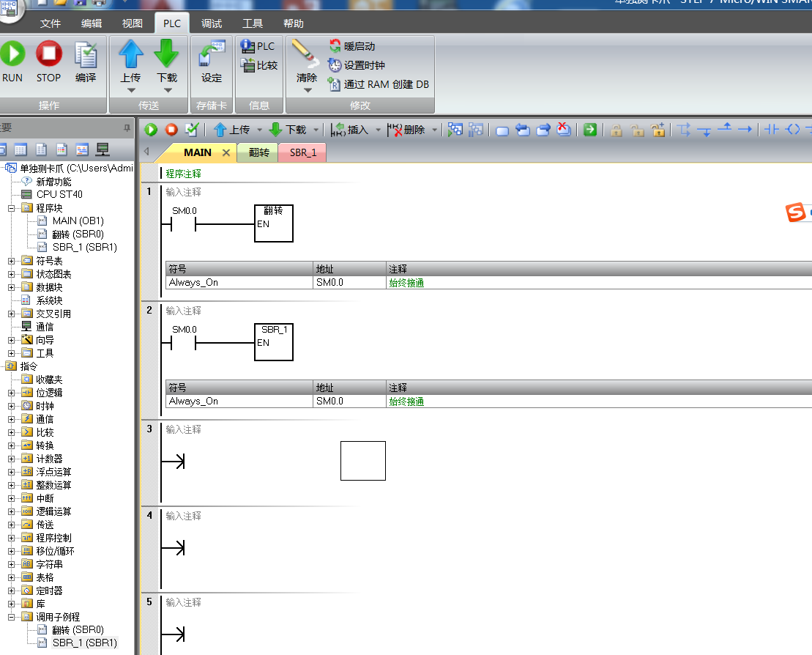The height and width of the screenshot is (655, 812).
Task: Click the green run icon in editor toolbar
Action: pos(151,130)
